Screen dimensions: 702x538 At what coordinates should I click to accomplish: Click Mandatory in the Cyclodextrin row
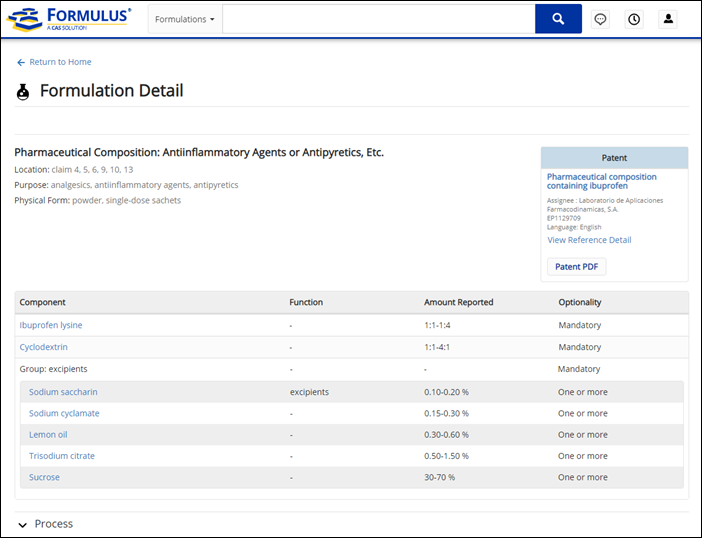coord(579,347)
